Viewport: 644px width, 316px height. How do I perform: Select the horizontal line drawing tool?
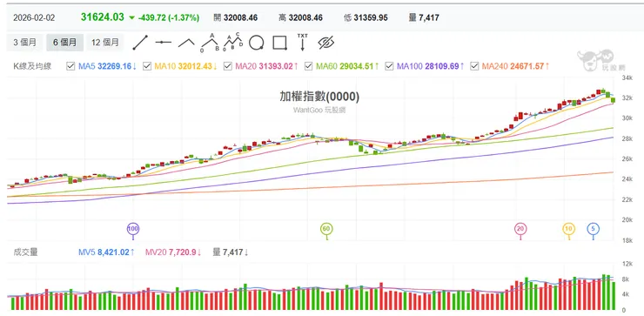pos(163,43)
